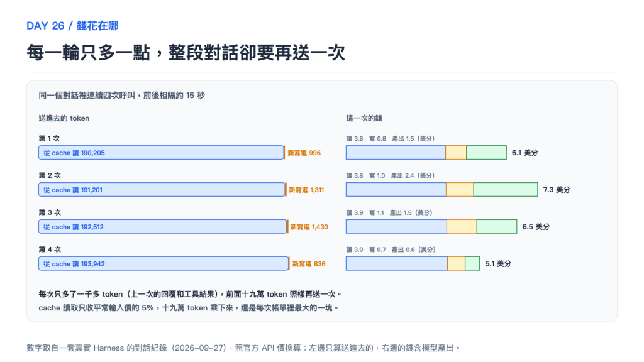The height and width of the screenshot is (362, 644).
Task: Click the '送進去的 token' column heading
Action: tap(64, 118)
